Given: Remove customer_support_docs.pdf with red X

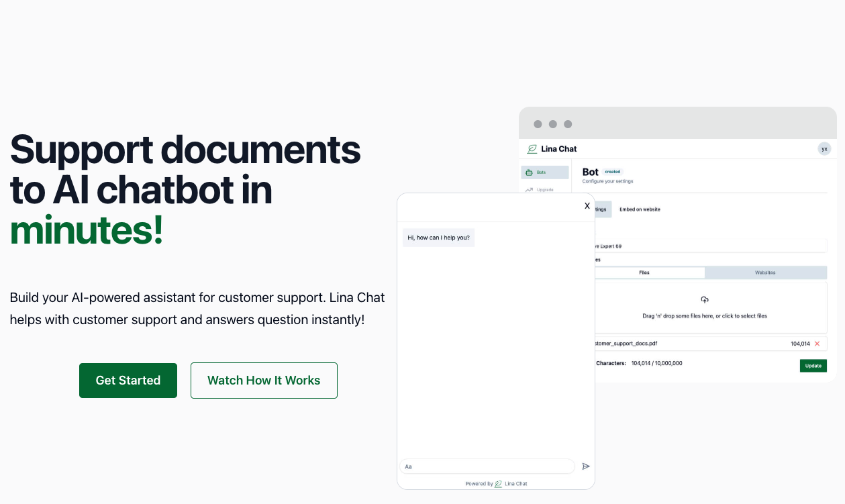Looking at the screenshot, I should [x=817, y=344].
